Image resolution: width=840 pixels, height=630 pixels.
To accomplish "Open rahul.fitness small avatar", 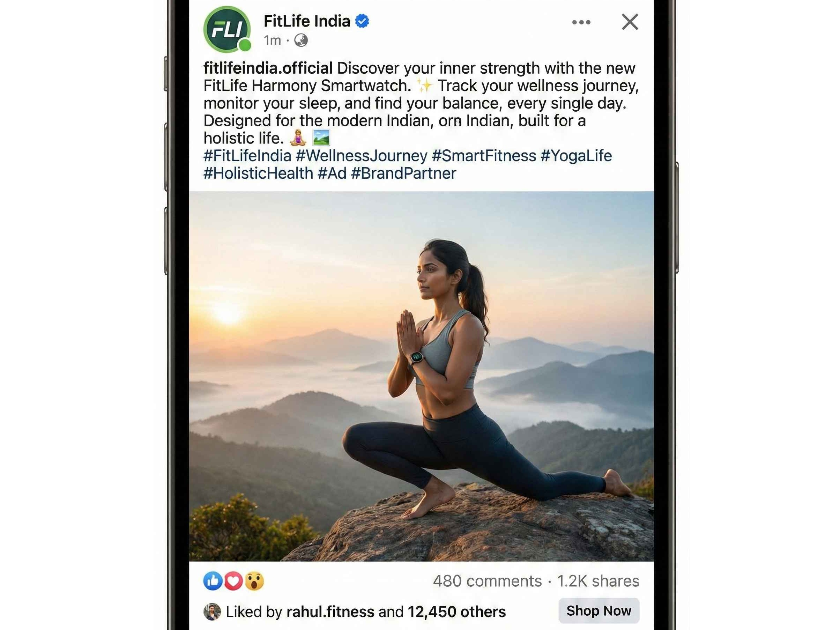I will [x=212, y=612].
